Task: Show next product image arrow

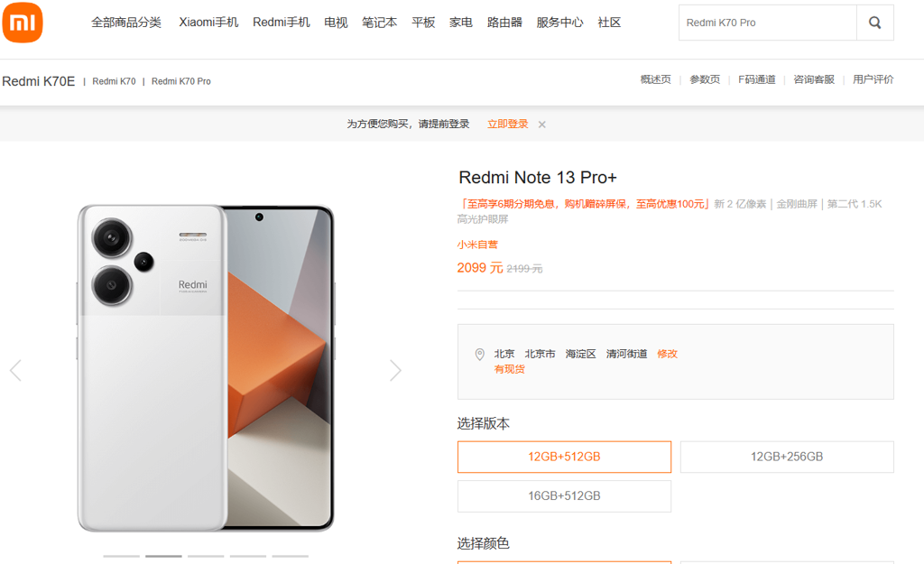Action: tap(395, 371)
